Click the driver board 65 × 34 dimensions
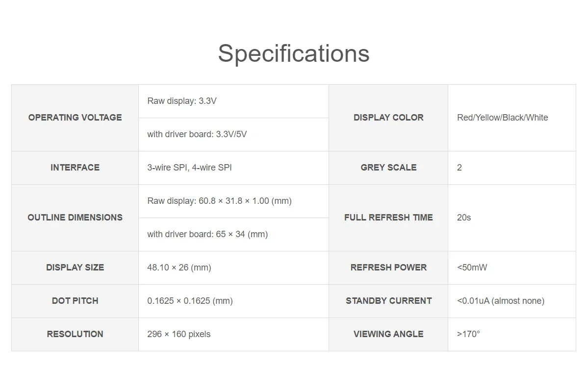Screen dimensions: 588x392 (x=207, y=234)
